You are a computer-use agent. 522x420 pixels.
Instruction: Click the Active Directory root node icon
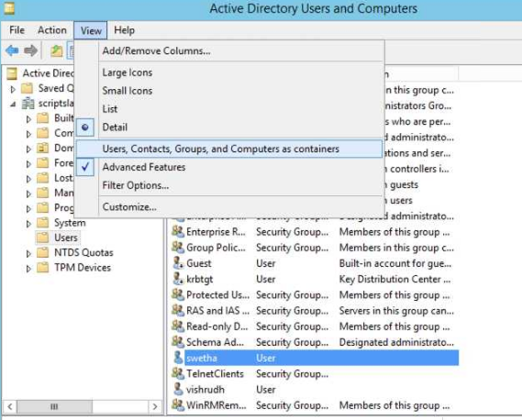[x=12, y=73]
